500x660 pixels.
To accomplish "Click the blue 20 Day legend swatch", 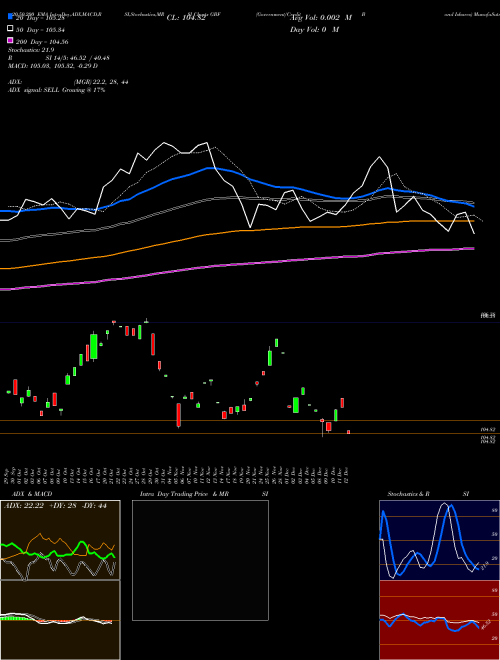I will [10, 17].
